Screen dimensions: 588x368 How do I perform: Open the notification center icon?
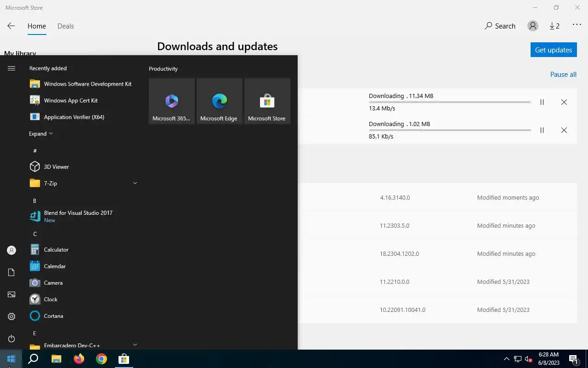coord(574,359)
